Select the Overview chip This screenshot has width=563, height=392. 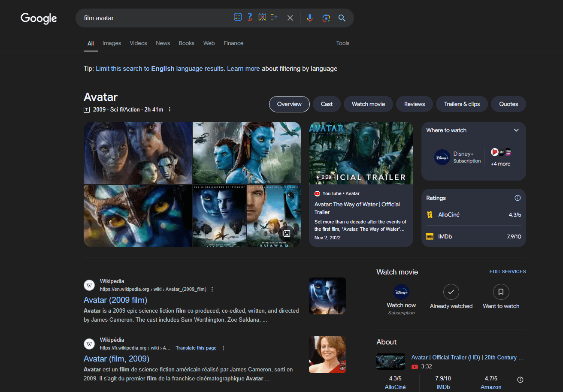click(289, 104)
